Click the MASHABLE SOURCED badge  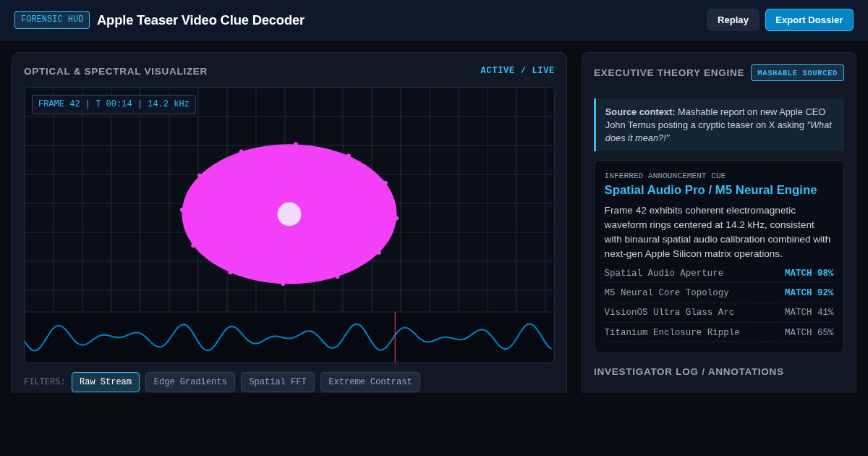[797, 73]
